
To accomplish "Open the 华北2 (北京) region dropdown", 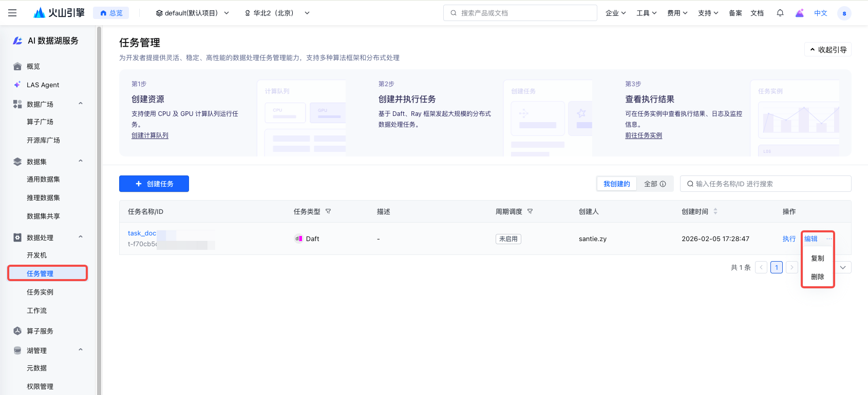I will pos(277,13).
